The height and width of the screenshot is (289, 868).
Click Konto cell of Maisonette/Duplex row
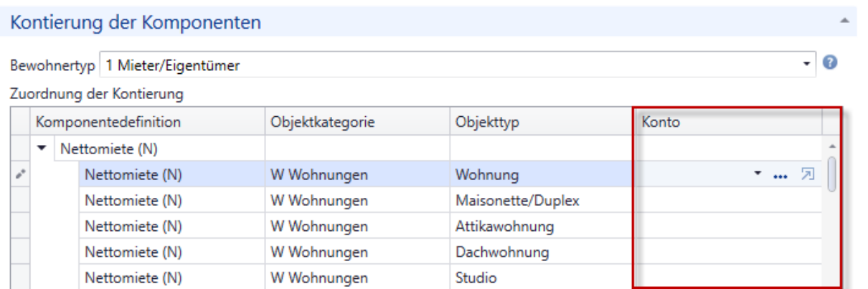(728, 201)
